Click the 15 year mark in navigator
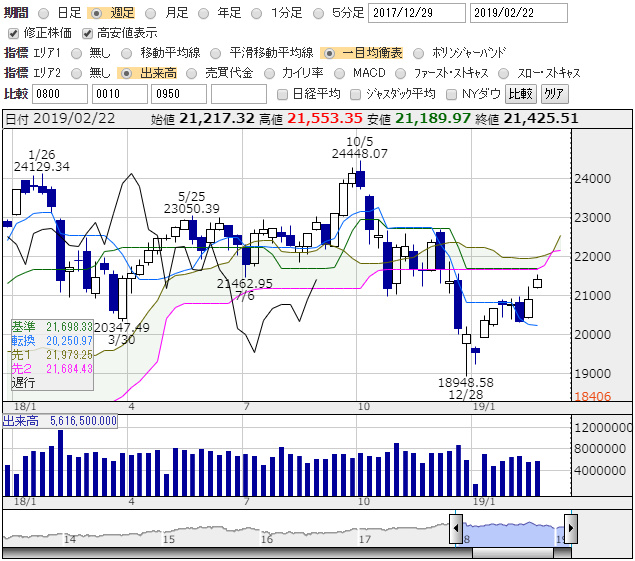This screenshot has height=561, width=635. point(169,540)
